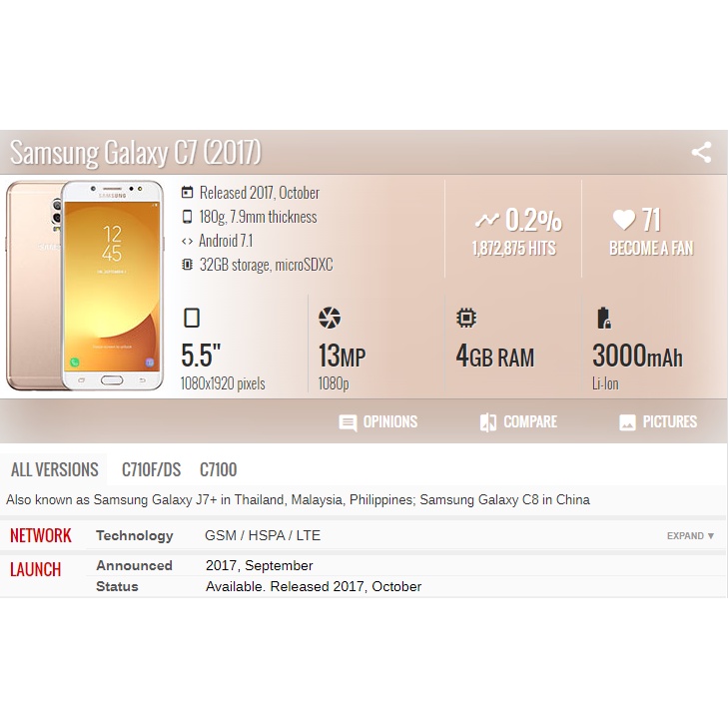Click the Released 2017, October header text
This screenshot has height=728, width=728.
(x=260, y=193)
